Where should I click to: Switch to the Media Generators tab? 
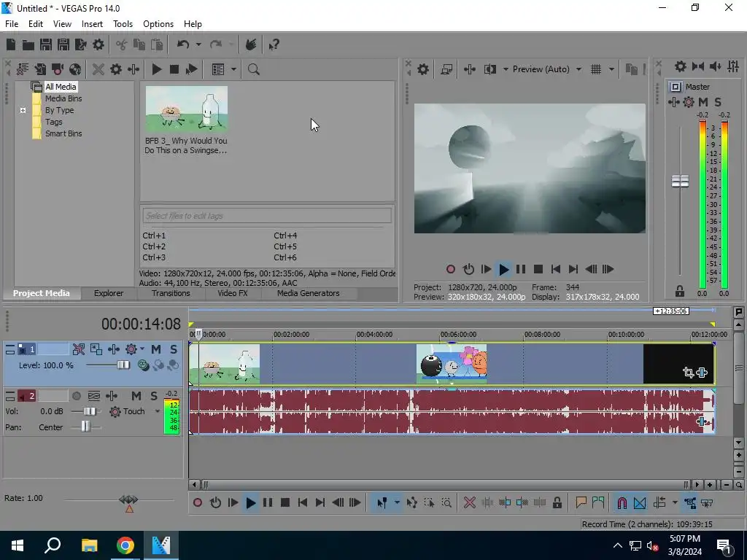pos(309,293)
